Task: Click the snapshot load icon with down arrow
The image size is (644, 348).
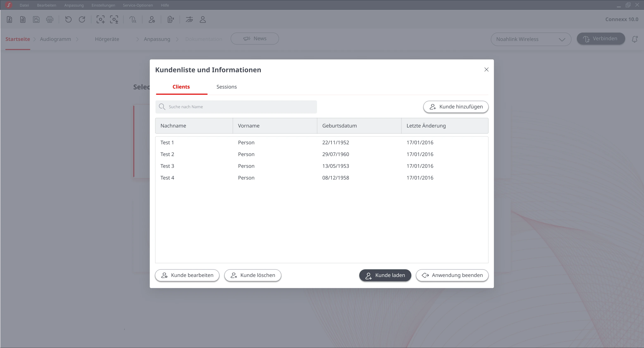Action: pyautogui.click(x=114, y=19)
